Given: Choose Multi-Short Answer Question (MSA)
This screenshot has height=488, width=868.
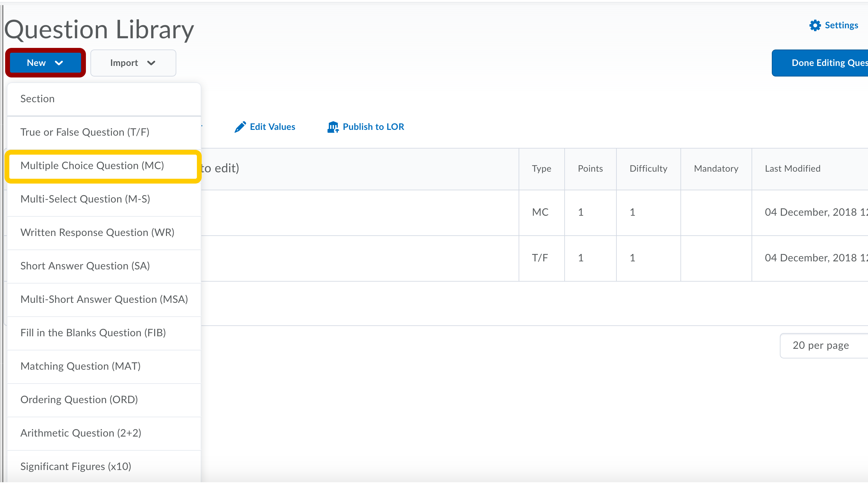Looking at the screenshot, I should point(104,299).
